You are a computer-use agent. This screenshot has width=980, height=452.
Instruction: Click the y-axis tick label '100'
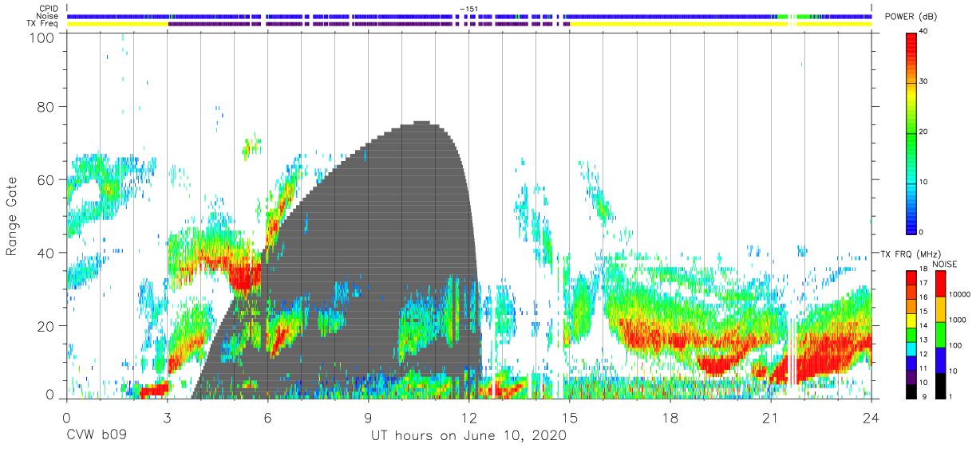[x=43, y=37]
